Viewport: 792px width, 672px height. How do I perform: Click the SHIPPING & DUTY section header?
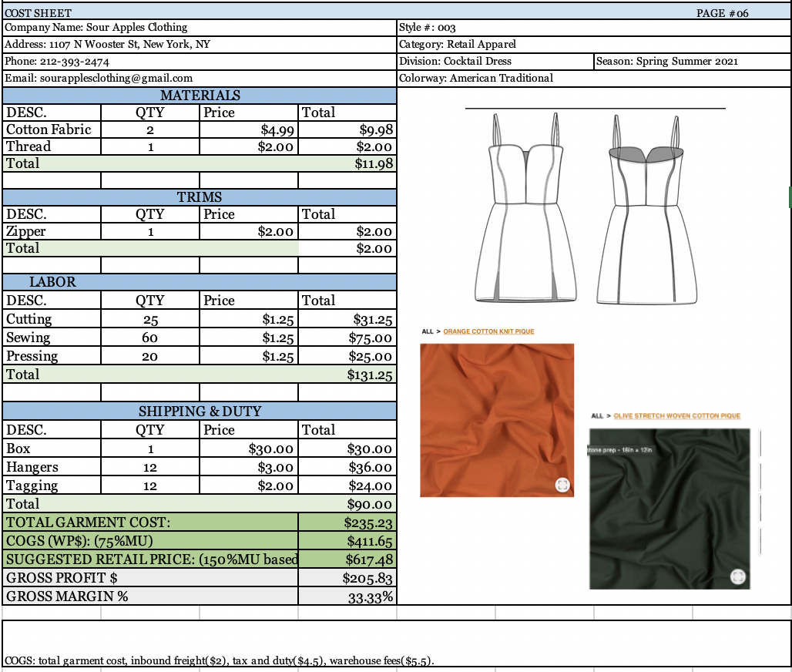point(200,412)
